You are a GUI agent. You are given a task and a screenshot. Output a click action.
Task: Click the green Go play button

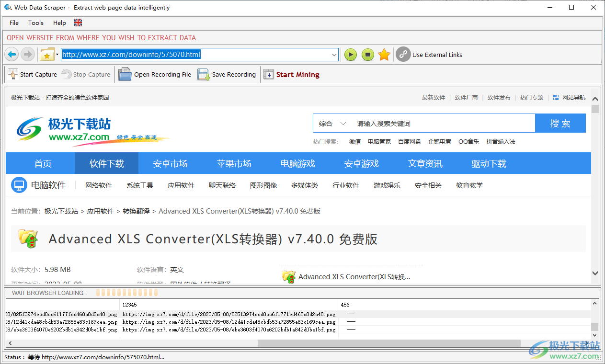tap(351, 55)
